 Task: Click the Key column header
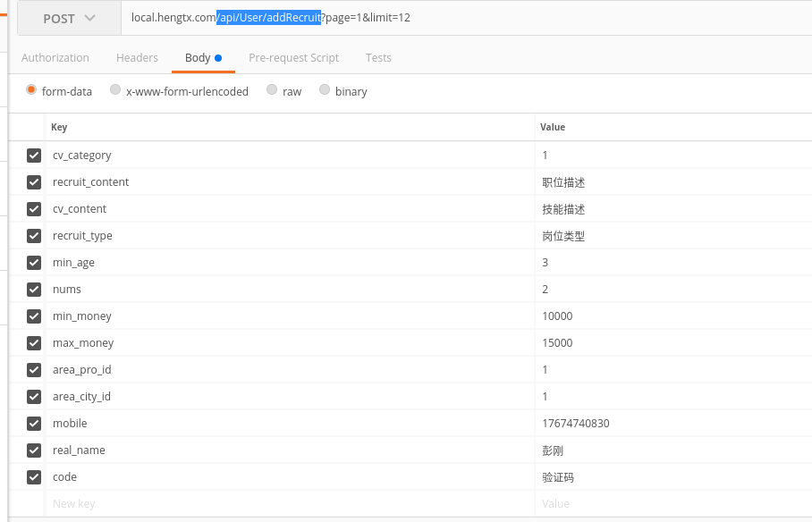(59, 128)
